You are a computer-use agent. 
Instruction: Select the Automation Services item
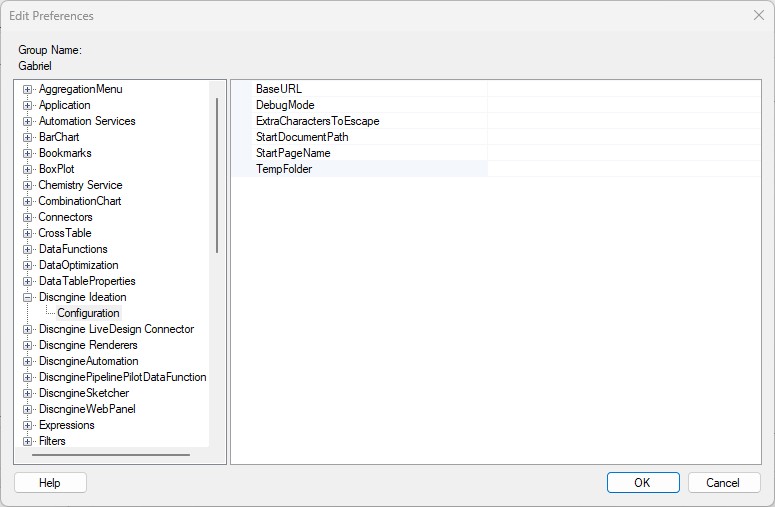(x=87, y=121)
